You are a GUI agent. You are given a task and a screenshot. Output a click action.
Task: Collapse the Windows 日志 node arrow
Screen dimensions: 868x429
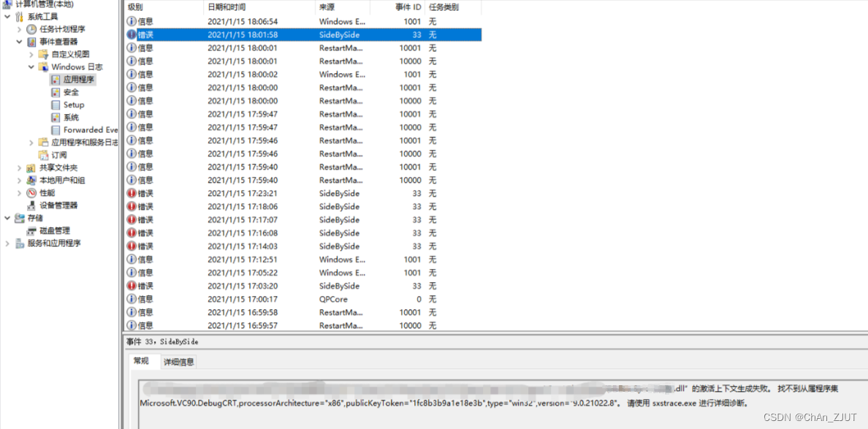(31, 67)
